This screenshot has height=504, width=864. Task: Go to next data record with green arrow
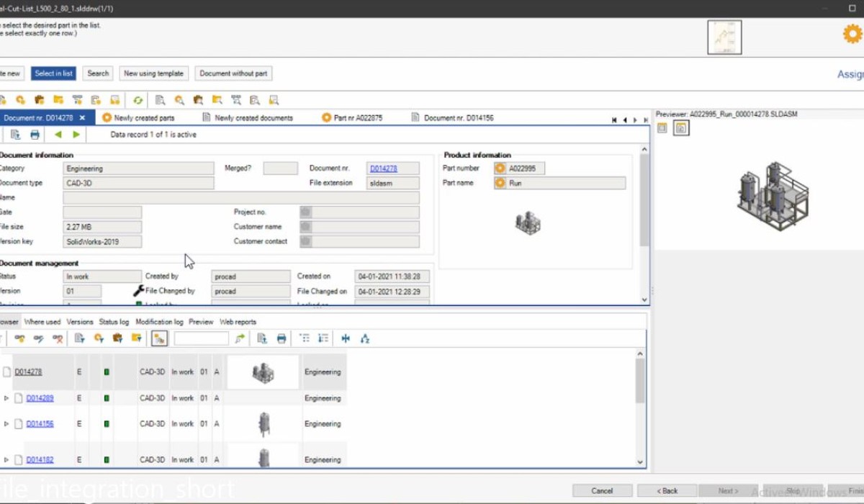point(76,135)
